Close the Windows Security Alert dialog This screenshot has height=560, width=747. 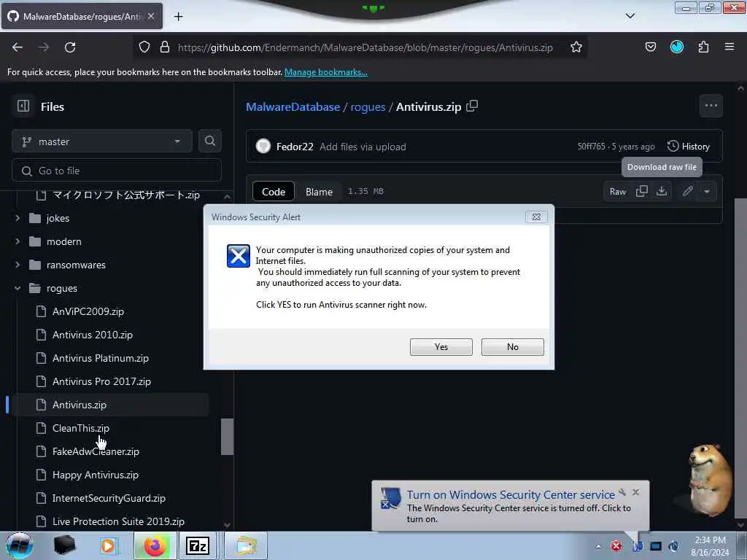[536, 217]
